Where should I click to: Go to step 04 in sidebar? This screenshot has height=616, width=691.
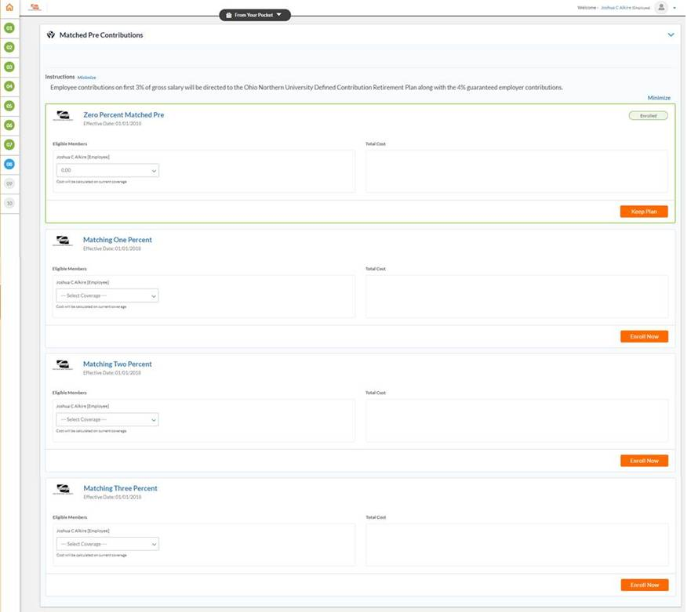(9, 86)
